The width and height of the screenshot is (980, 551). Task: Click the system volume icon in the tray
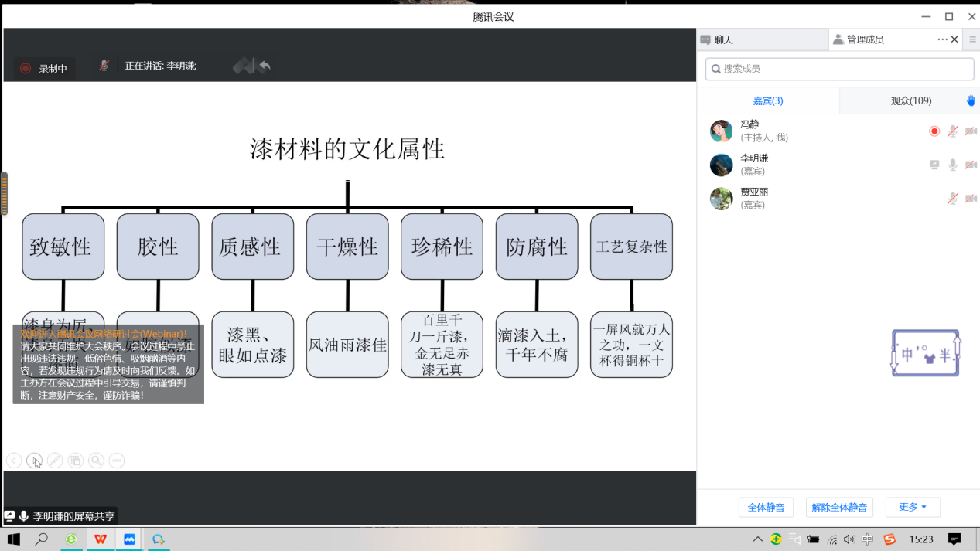tap(849, 539)
